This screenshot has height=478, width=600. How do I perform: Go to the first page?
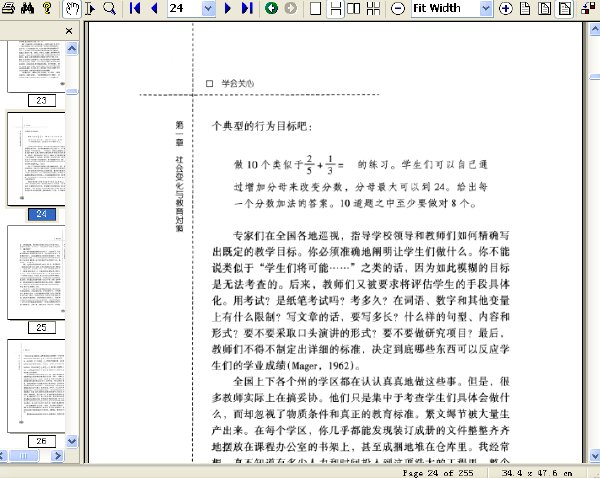(x=135, y=8)
